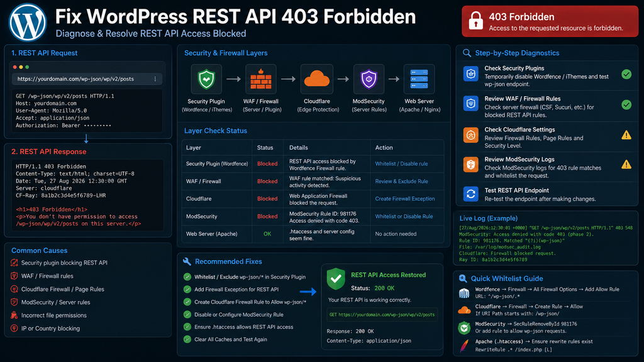The height and width of the screenshot is (362, 644).
Task: Open the Create Firewall Exception link
Action: click(404, 199)
